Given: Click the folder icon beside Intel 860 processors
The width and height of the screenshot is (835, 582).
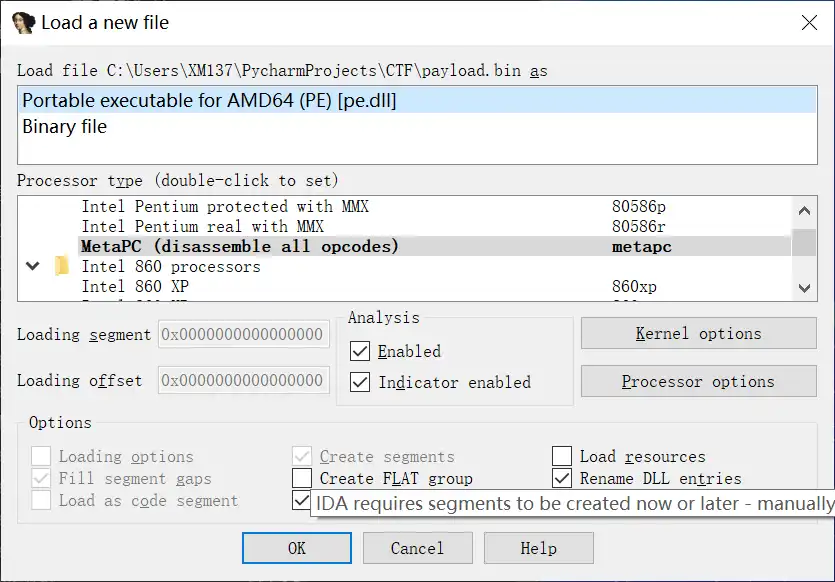Looking at the screenshot, I should 62,267.
